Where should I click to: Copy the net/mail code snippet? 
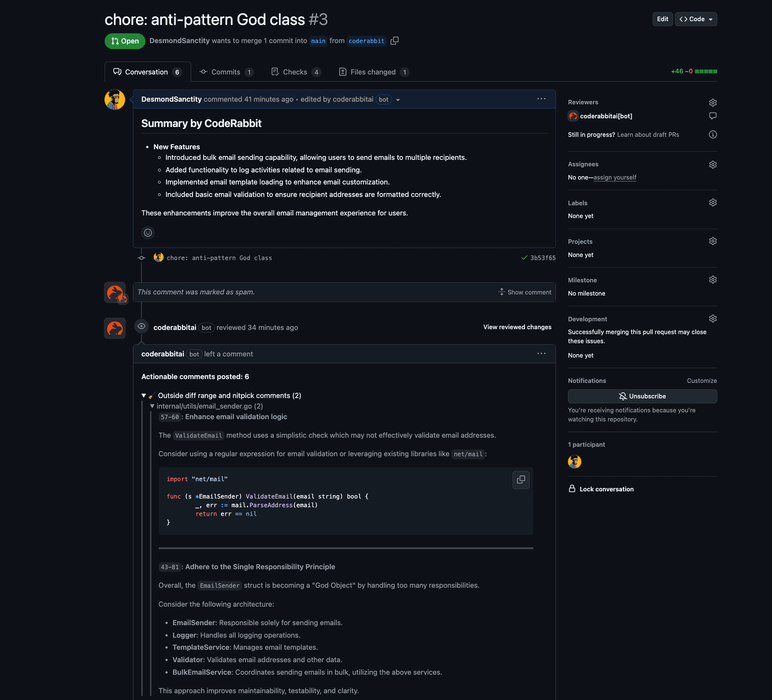[x=521, y=480]
